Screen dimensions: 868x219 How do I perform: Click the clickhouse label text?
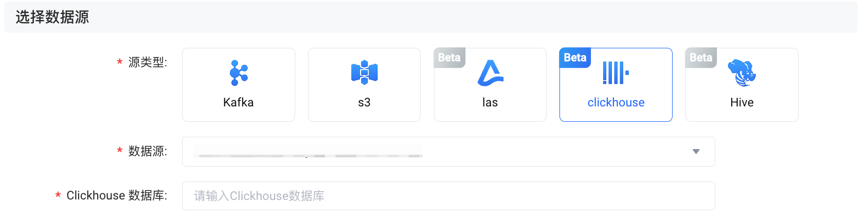tap(616, 103)
